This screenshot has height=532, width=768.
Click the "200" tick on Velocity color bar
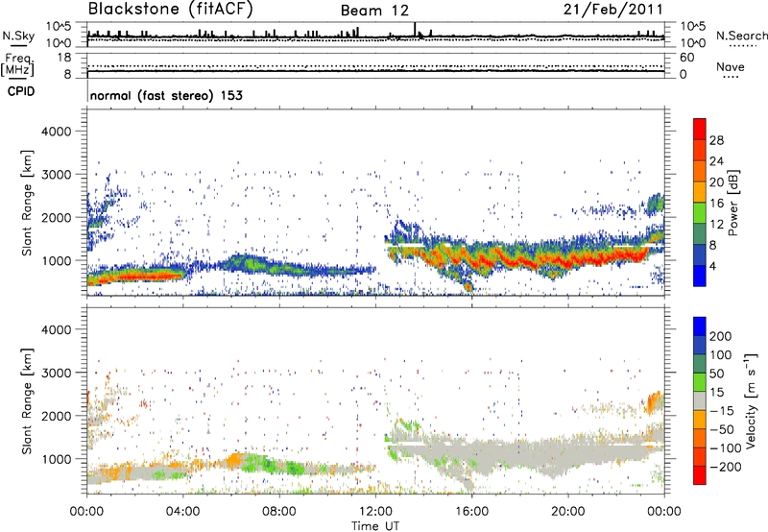click(x=721, y=336)
